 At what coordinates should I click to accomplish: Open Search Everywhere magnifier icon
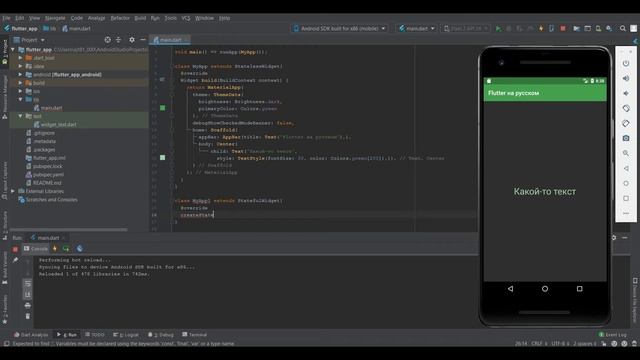pyautogui.click(x=622, y=29)
